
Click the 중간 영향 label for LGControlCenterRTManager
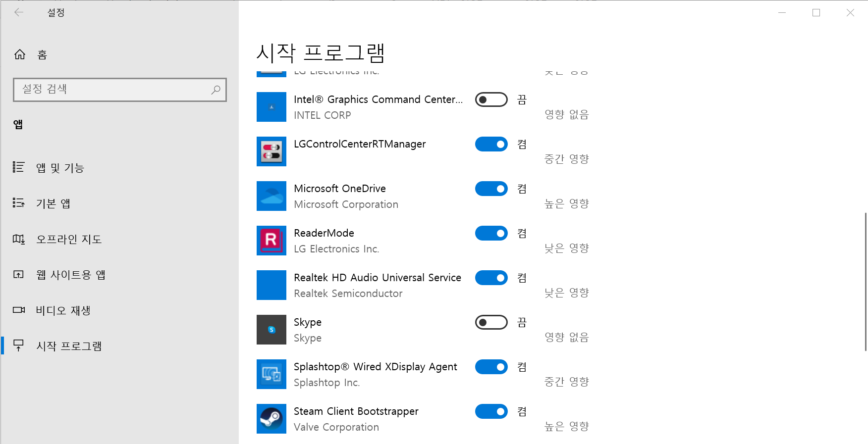point(567,159)
